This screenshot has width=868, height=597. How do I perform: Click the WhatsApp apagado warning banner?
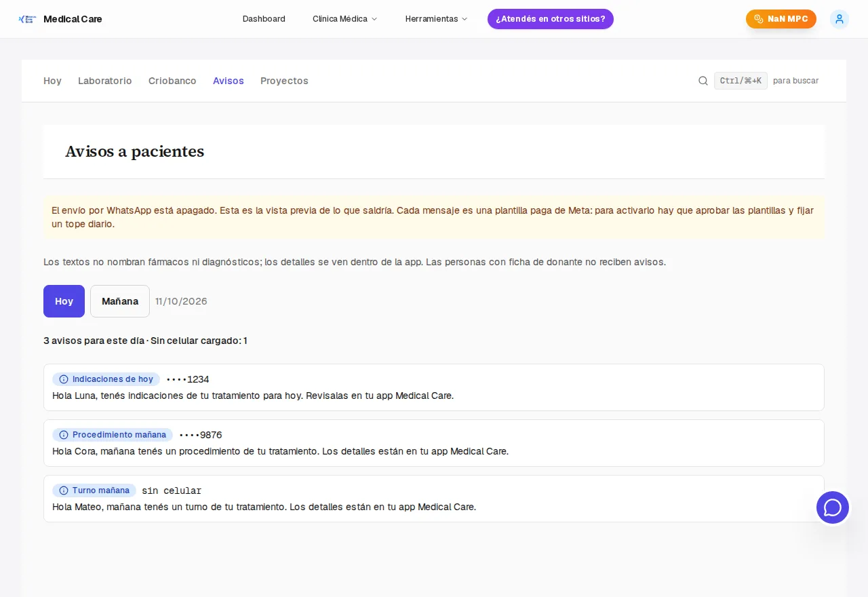tap(434, 217)
